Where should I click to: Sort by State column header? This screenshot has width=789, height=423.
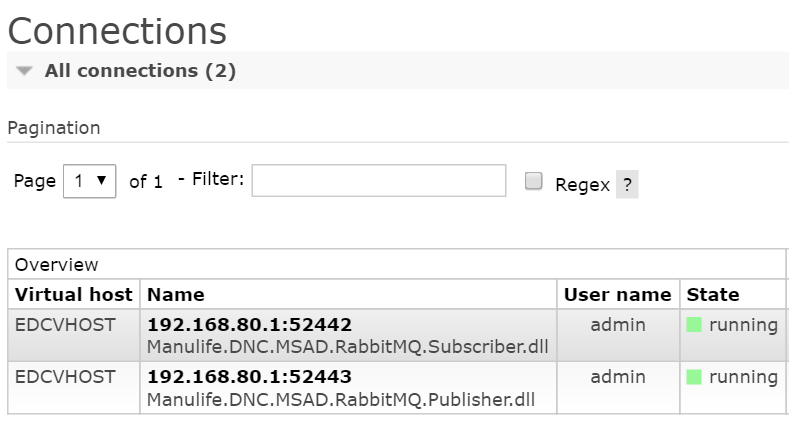coord(713,294)
